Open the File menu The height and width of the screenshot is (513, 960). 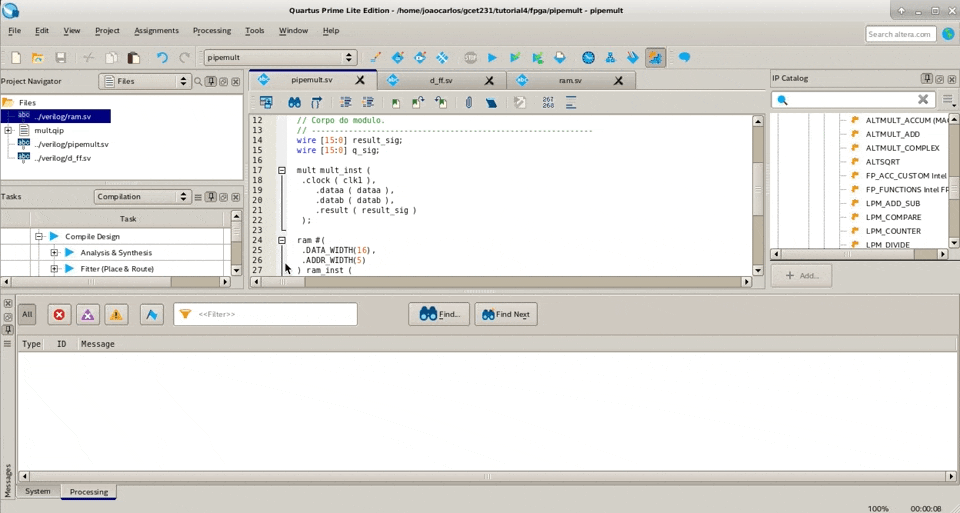point(15,31)
